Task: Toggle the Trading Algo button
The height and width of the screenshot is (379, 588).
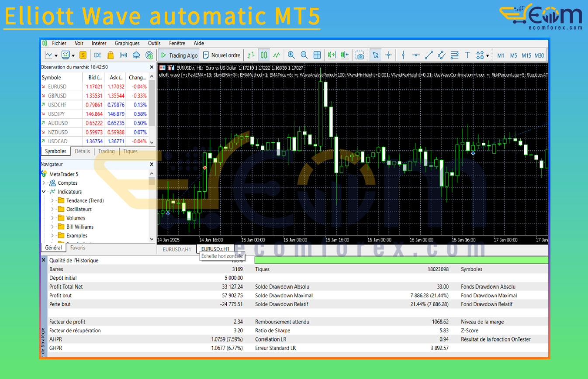Action: tap(178, 55)
